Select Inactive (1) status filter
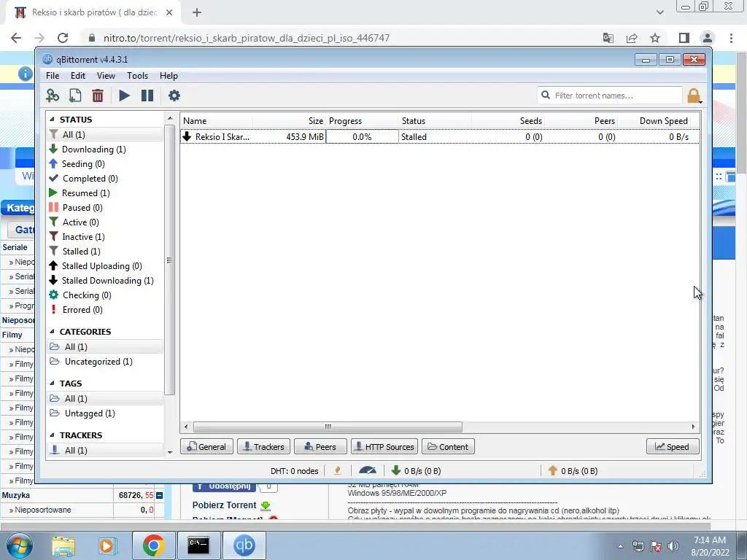 click(x=105, y=237)
